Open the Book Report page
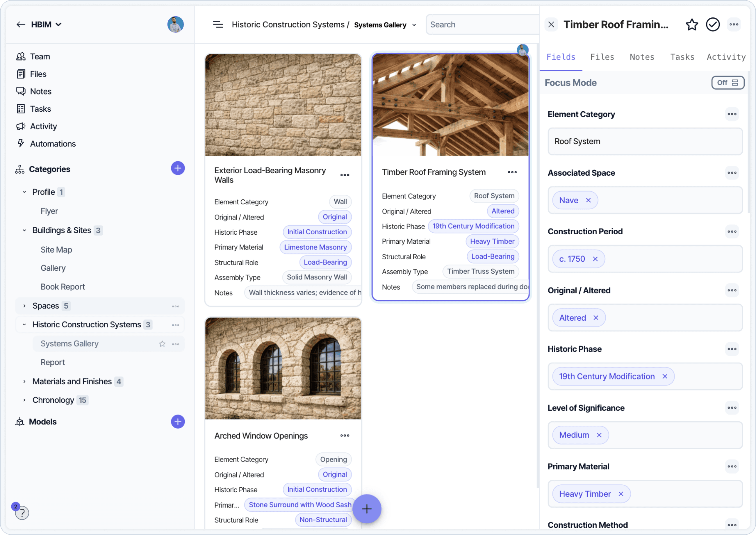Viewport: 756px width, 535px height. 63,287
